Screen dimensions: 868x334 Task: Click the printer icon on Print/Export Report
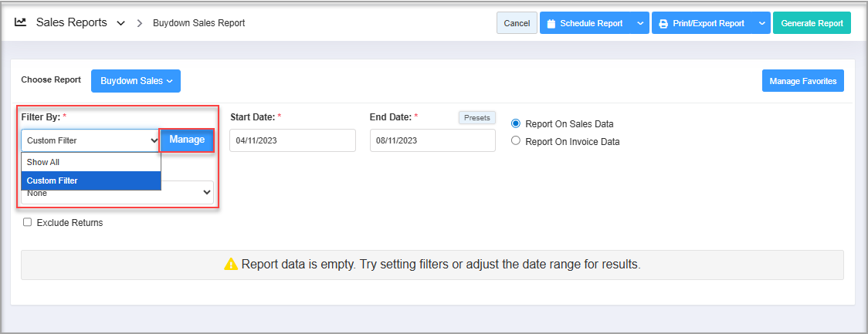[x=663, y=24]
